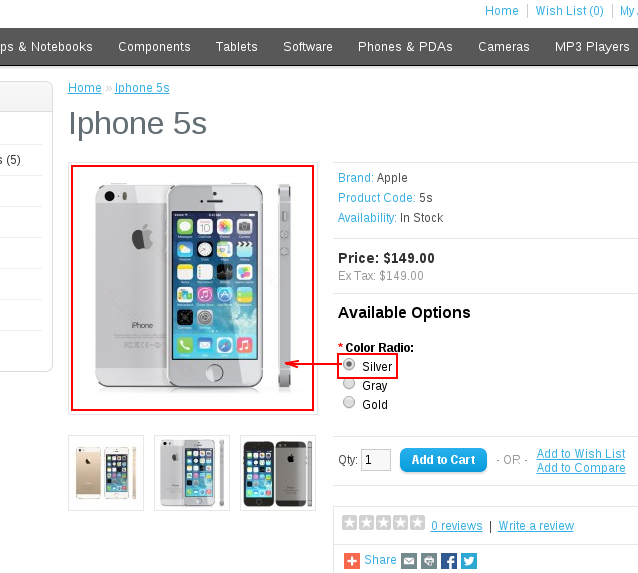Open the Cameras menu item
The width and height of the screenshot is (638, 573).
504,47
